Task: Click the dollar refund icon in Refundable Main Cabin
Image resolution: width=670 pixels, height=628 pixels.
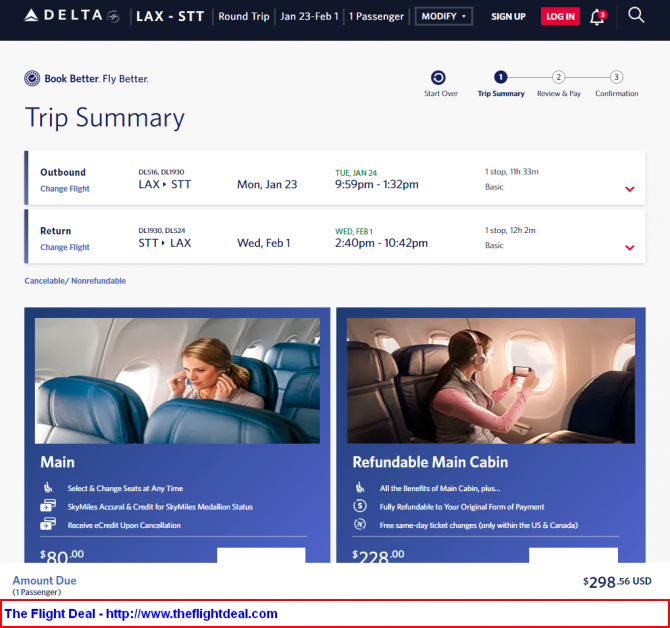Action: click(x=360, y=506)
